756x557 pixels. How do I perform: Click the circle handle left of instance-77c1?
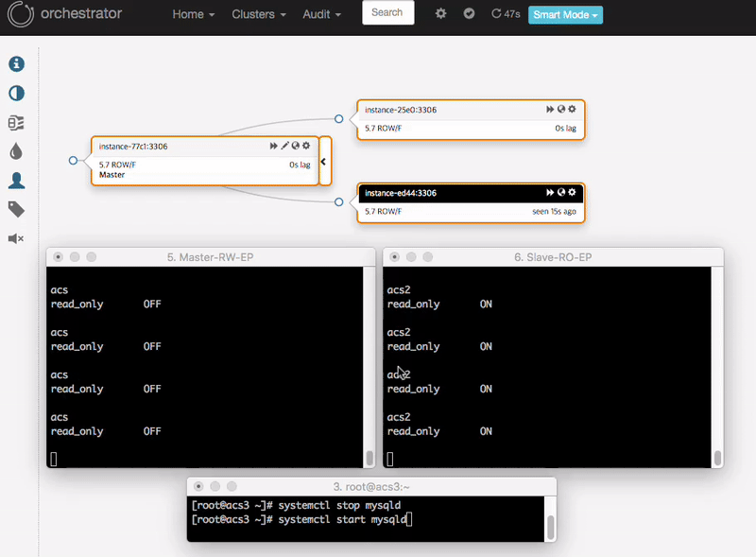tap(74, 160)
